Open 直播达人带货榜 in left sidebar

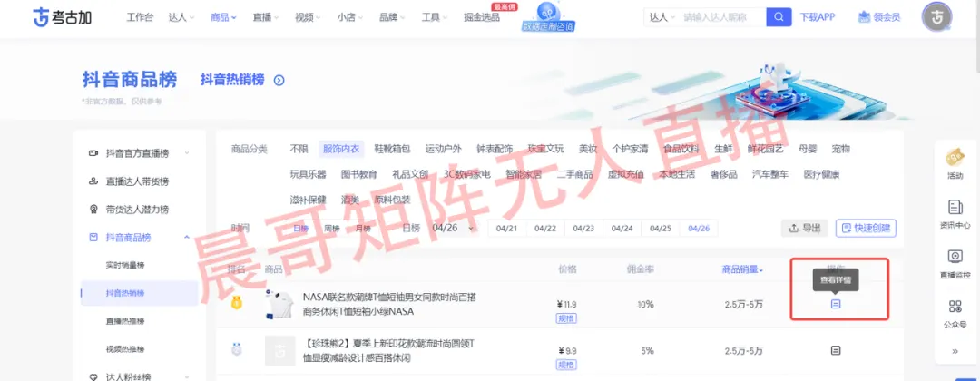139,181
